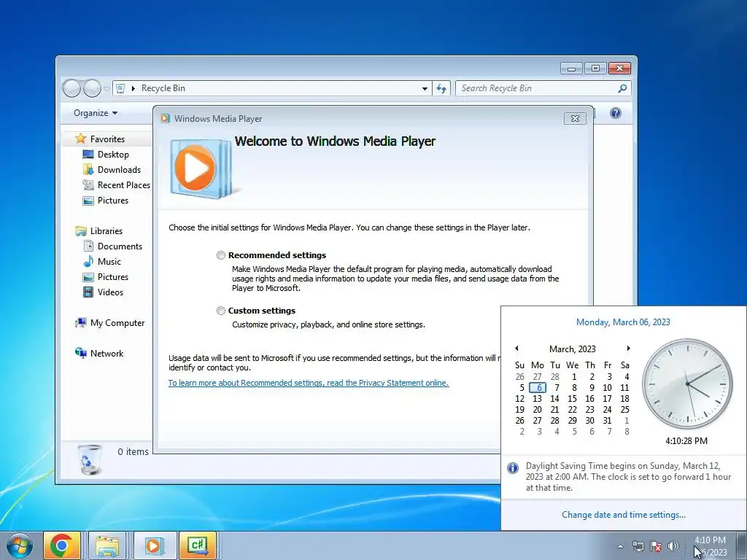The height and width of the screenshot is (560, 747).
Task: Select March 12 in the calendar
Action: click(519, 399)
